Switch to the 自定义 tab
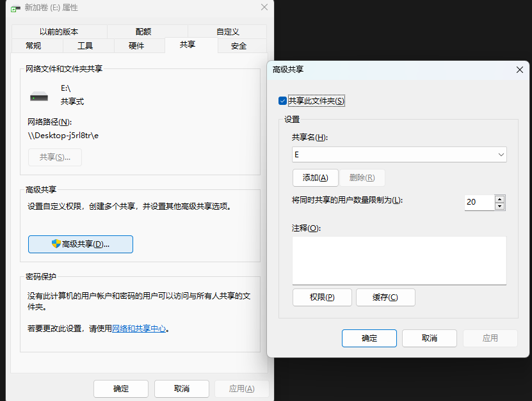Viewport: 532px width, 401px height. pyautogui.click(x=228, y=31)
